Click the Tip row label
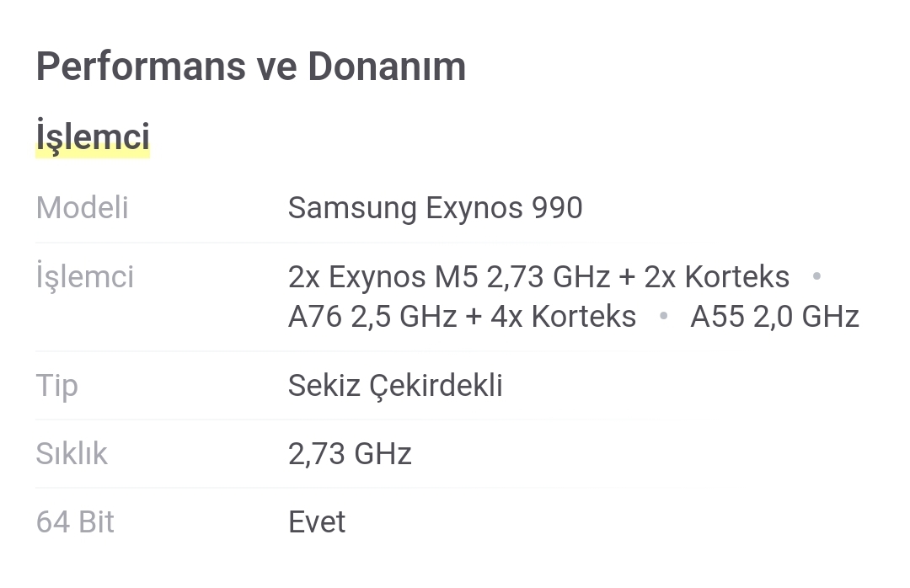910x588 pixels. point(56,386)
